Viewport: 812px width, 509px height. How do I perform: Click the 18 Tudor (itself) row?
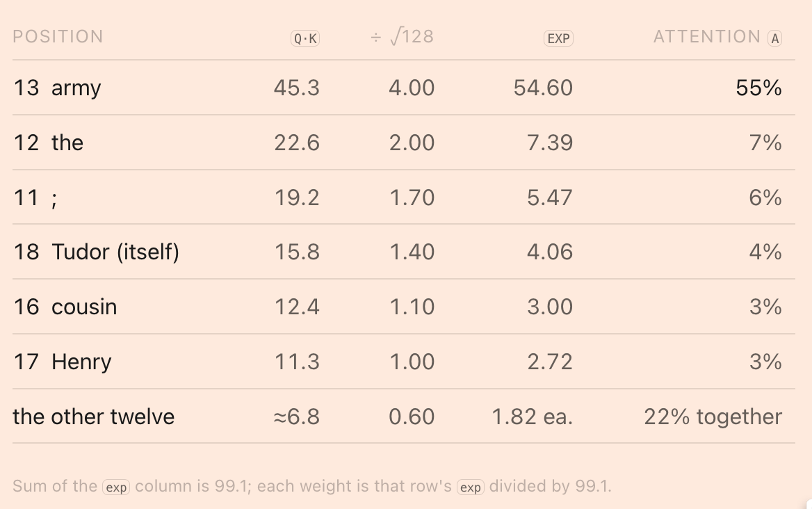(x=404, y=252)
